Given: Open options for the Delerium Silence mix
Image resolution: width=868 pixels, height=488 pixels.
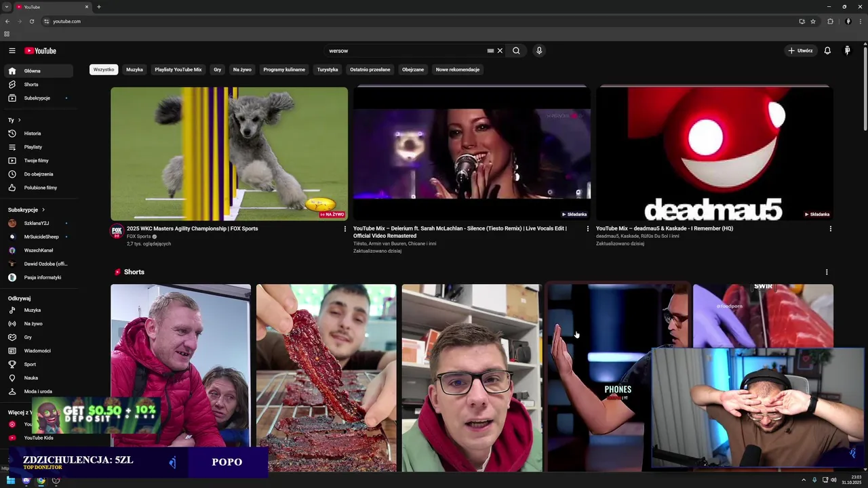Looking at the screenshot, I should [x=588, y=229].
